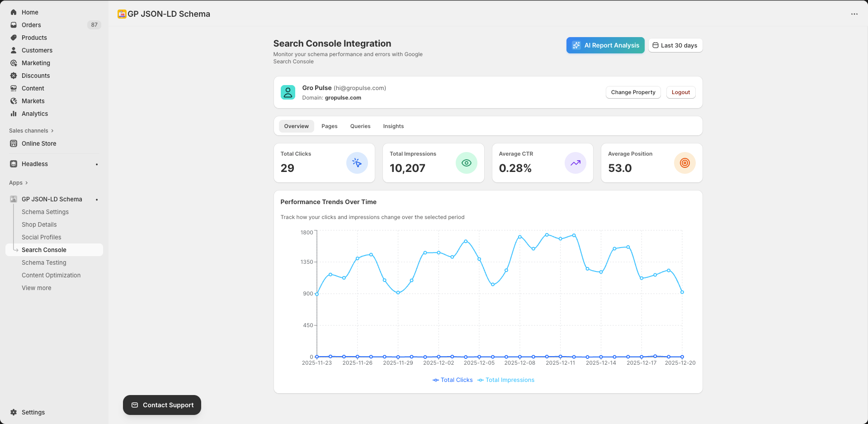Expand the Sales channels section

pyautogui.click(x=31, y=130)
